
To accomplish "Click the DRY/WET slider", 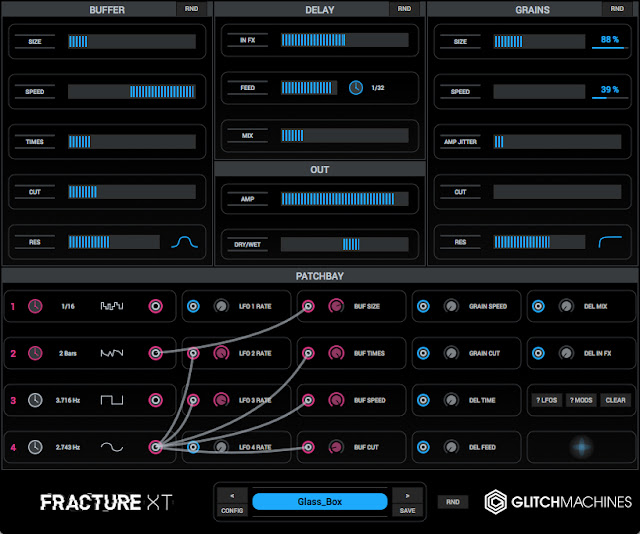I will (x=345, y=244).
